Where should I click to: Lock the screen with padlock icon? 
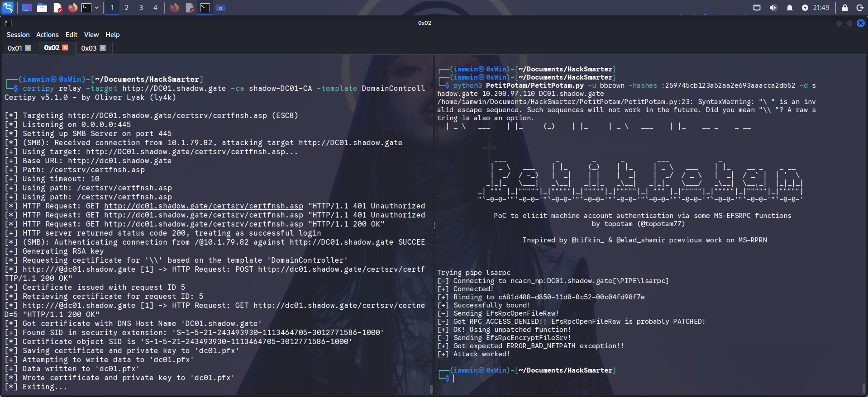coord(844,8)
